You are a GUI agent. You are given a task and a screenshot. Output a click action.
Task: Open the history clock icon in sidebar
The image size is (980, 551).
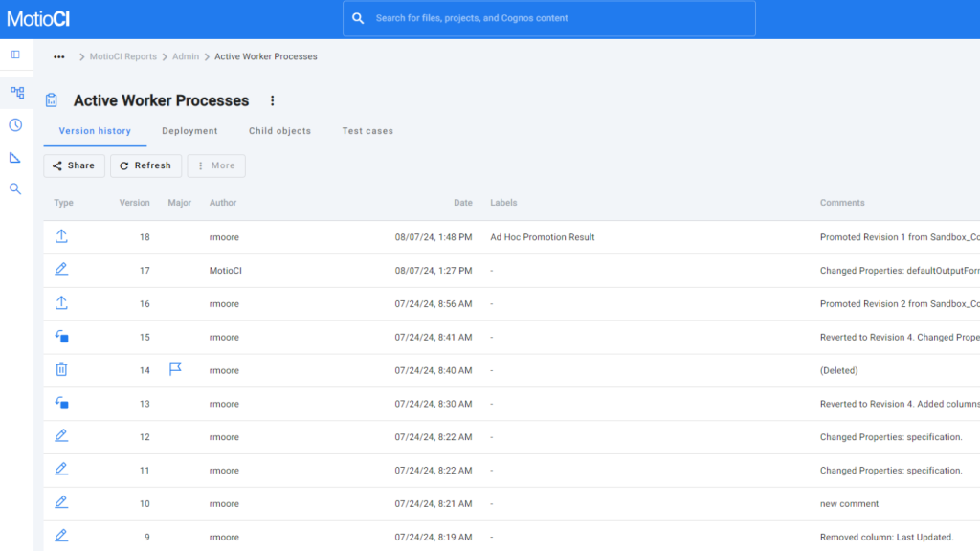[15, 125]
